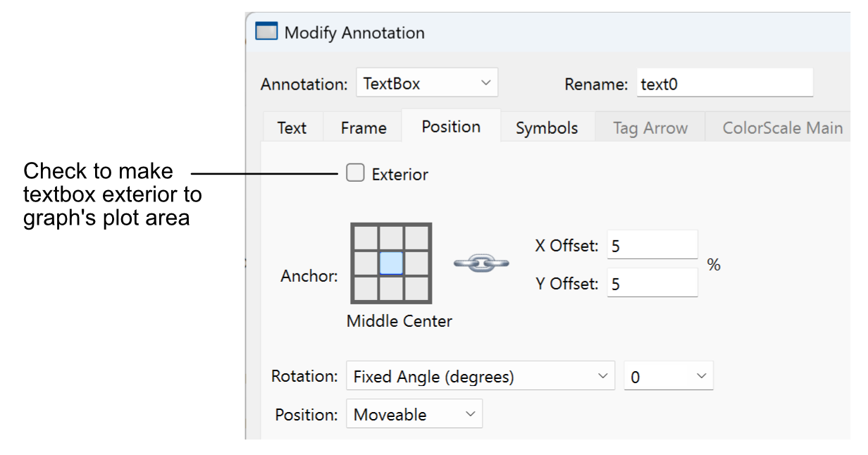
Task: Select the bottom left anchor cell
Action: click(x=366, y=287)
